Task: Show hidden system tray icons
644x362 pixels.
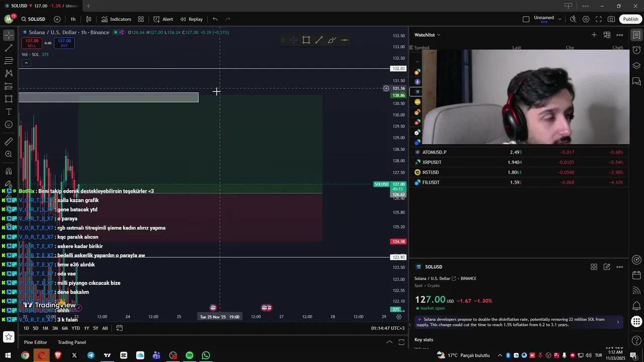Action: pyautogui.click(x=500, y=355)
